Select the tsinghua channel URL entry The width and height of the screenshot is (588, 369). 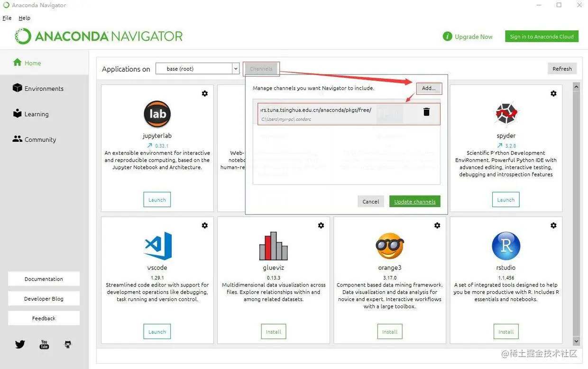click(349, 114)
